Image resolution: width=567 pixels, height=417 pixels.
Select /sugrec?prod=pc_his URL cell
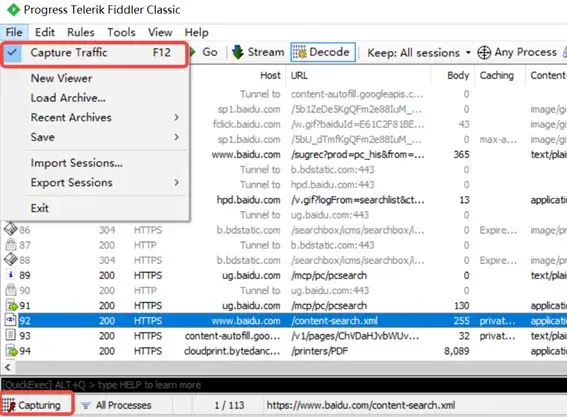[357, 155]
